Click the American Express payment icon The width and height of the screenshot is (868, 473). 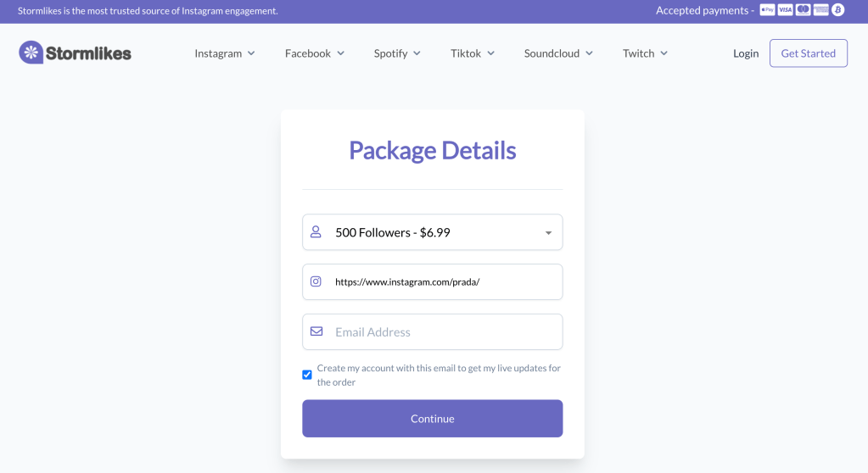click(820, 10)
